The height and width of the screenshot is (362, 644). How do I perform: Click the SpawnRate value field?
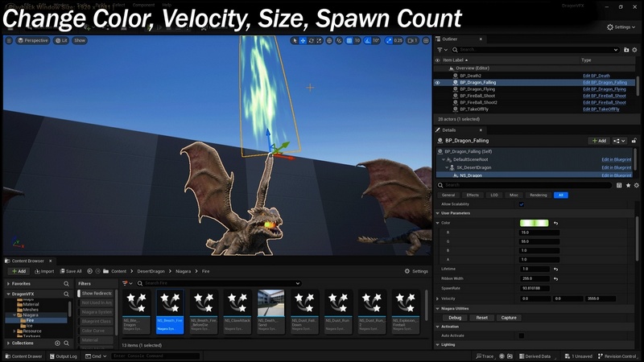coord(539,287)
